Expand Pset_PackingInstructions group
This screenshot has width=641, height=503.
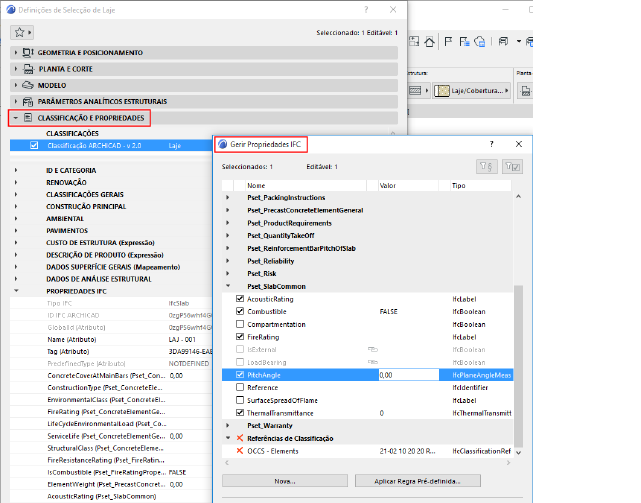pos(228,198)
